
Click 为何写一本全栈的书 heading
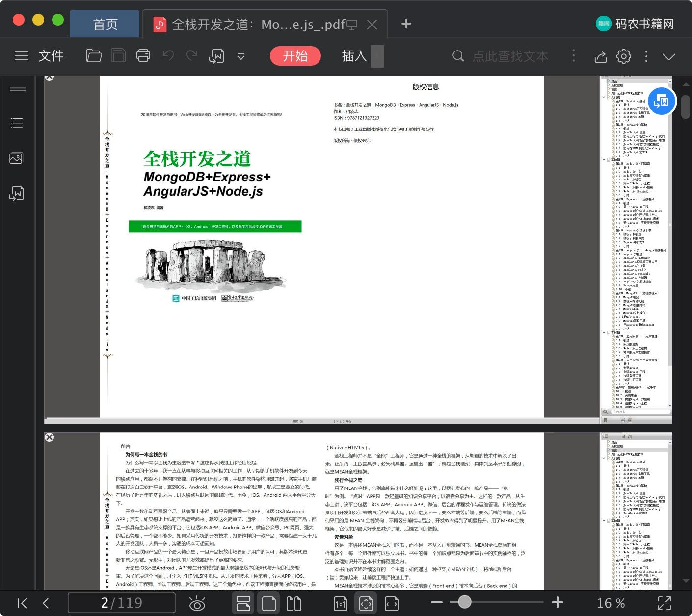point(146,455)
